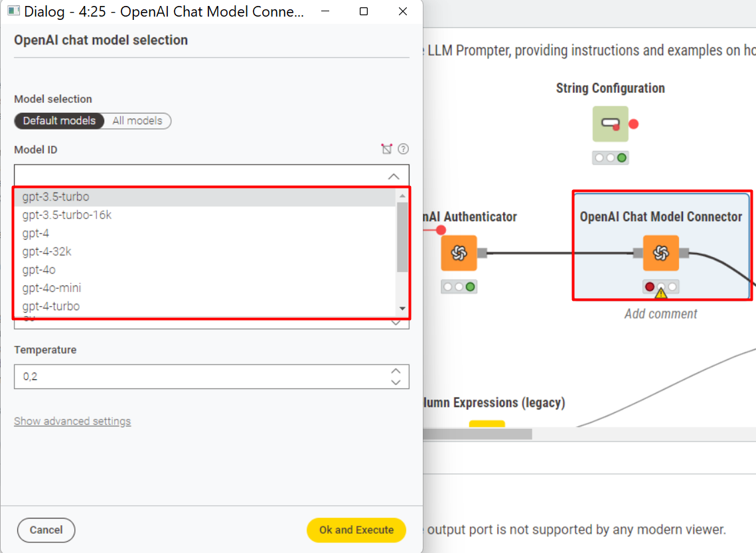Increase the Temperature value with up arrow
This screenshot has height=553, width=756.
(396, 370)
